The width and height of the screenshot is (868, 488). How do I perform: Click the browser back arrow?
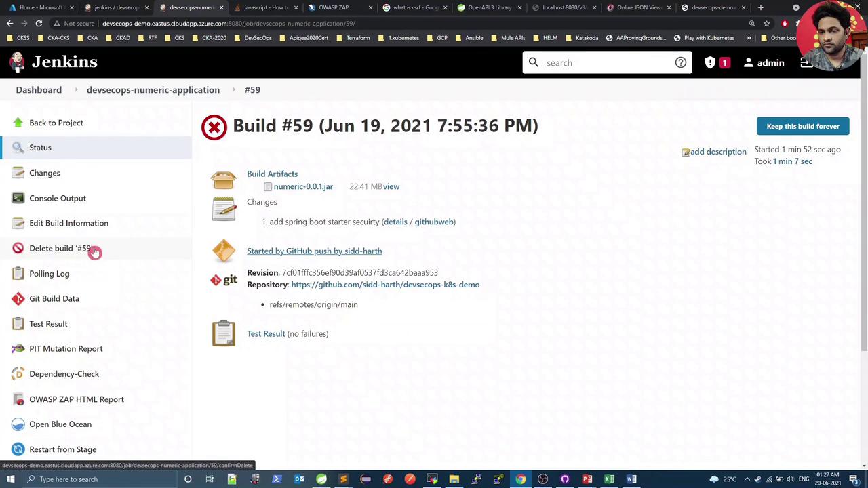(x=10, y=24)
